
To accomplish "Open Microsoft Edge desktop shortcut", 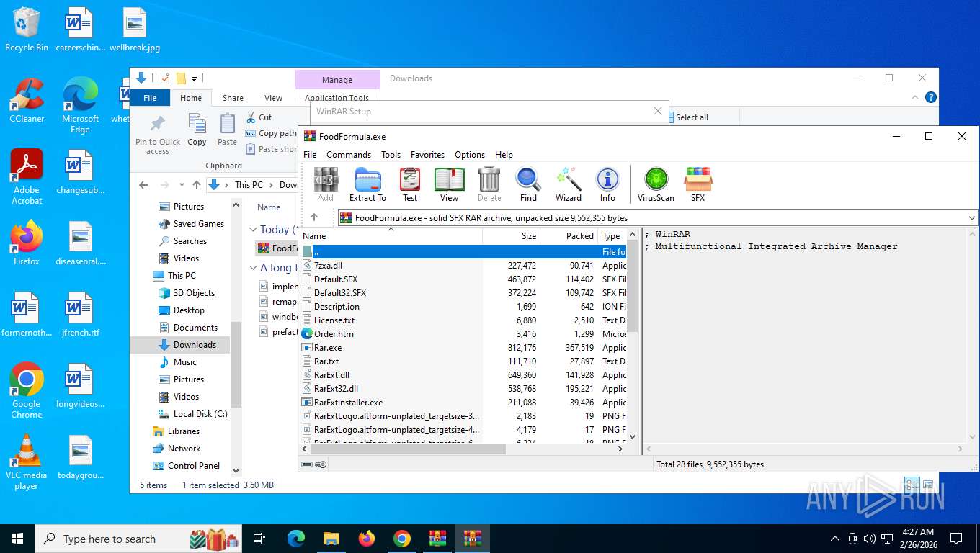I will (80, 105).
